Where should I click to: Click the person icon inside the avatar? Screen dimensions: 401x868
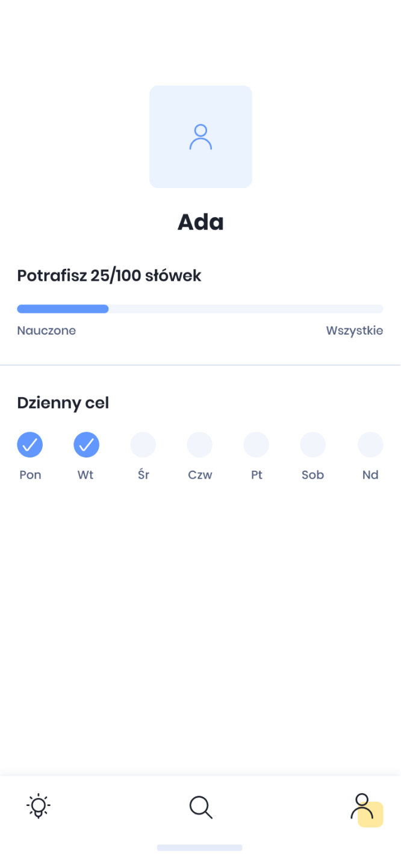[200, 137]
